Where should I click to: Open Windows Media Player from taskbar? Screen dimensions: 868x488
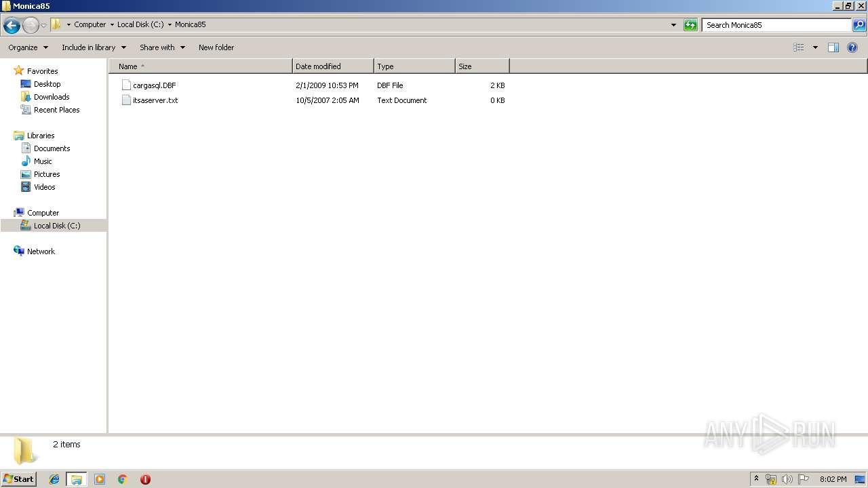pyautogui.click(x=100, y=479)
